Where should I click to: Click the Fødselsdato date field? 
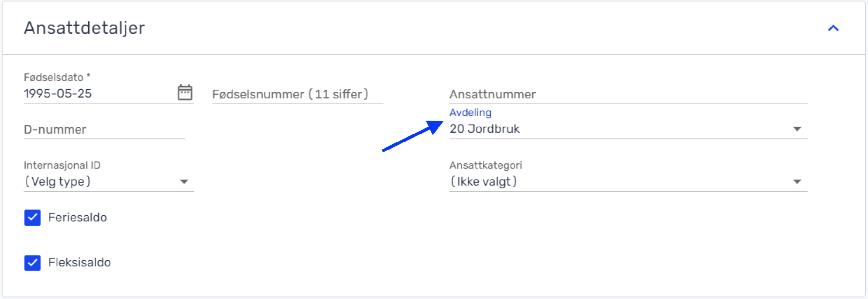(x=94, y=94)
